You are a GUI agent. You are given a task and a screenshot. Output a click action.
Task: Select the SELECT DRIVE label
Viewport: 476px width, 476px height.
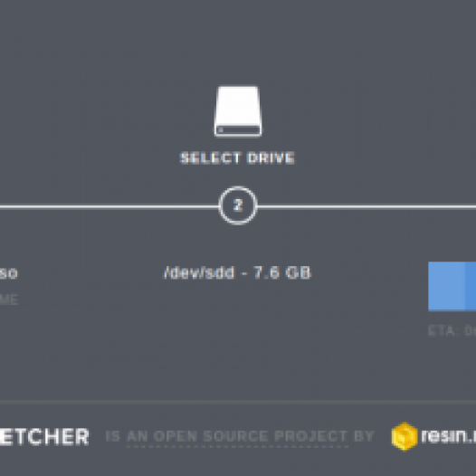[x=237, y=158]
